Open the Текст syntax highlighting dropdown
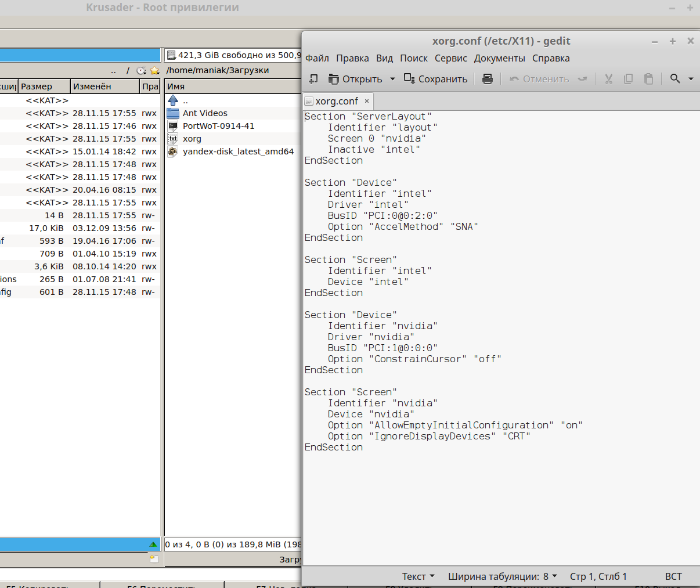The width and height of the screenshot is (700, 588). (418, 576)
